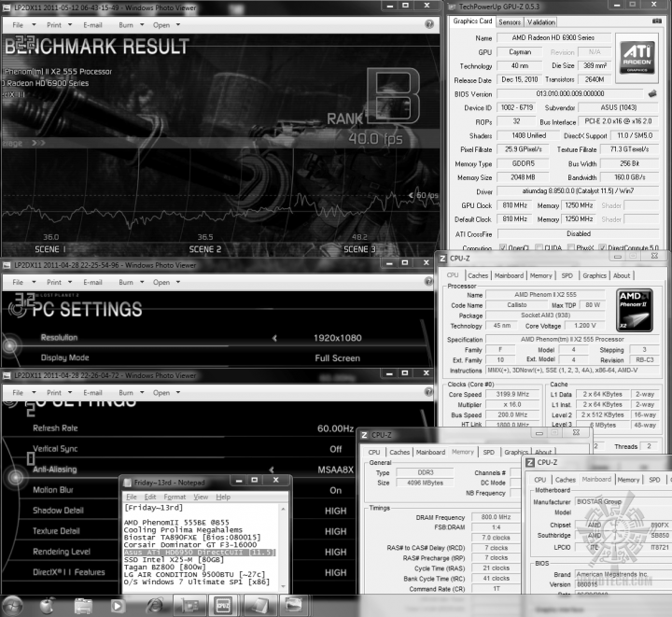This screenshot has height=617, width=672.
Task: Click E-mail in the 06-43-15-49 Photo Viewer
Action: (92, 25)
